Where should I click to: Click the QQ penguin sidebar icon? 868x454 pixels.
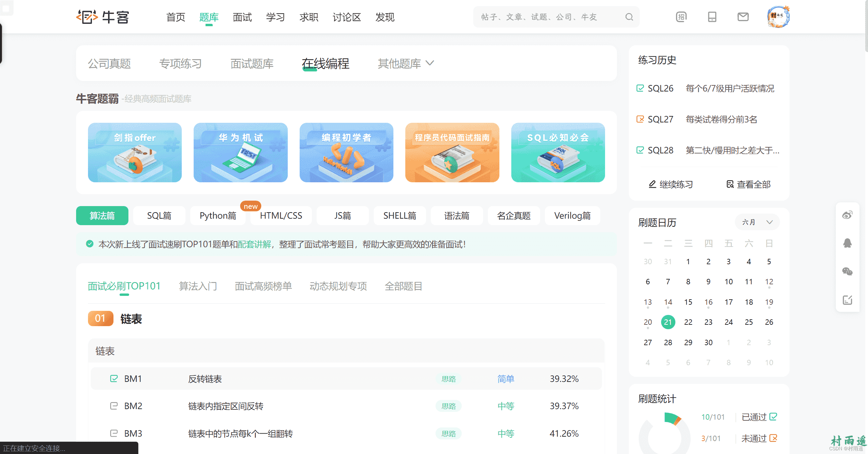point(847,243)
